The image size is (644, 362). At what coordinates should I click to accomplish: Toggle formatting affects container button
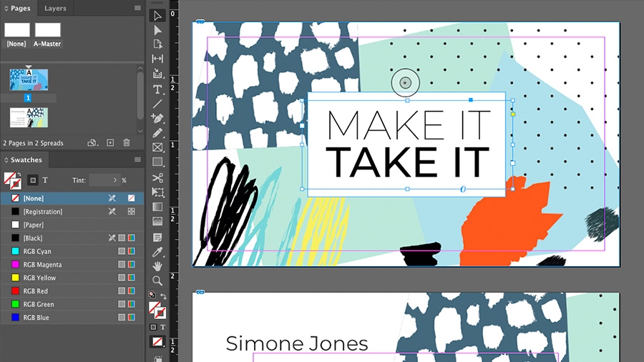pos(33,180)
